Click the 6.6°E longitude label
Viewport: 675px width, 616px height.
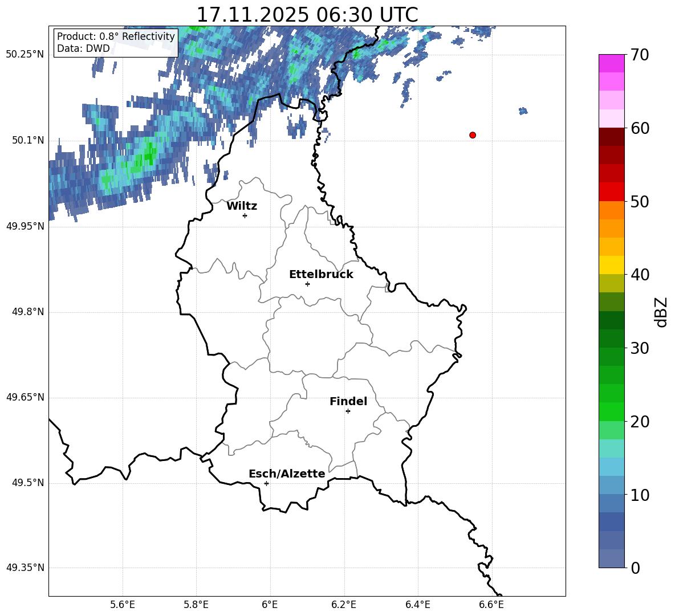coord(491,605)
